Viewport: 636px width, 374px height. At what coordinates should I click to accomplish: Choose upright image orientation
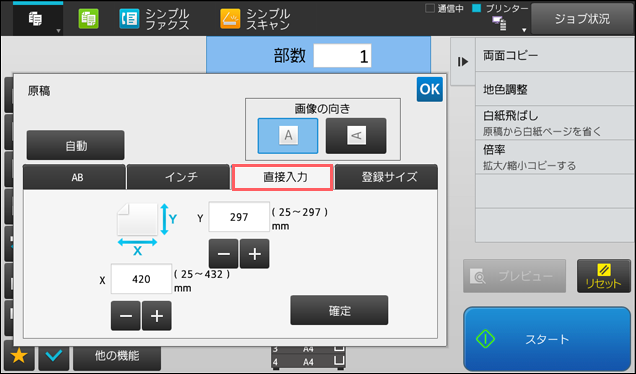[x=288, y=135]
